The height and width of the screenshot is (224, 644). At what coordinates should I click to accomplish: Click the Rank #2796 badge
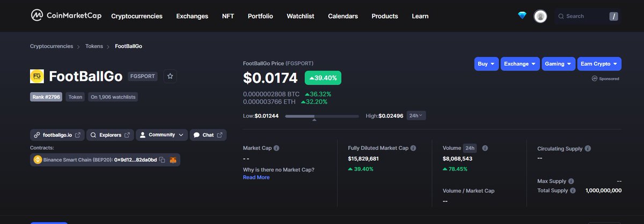click(x=47, y=97)
